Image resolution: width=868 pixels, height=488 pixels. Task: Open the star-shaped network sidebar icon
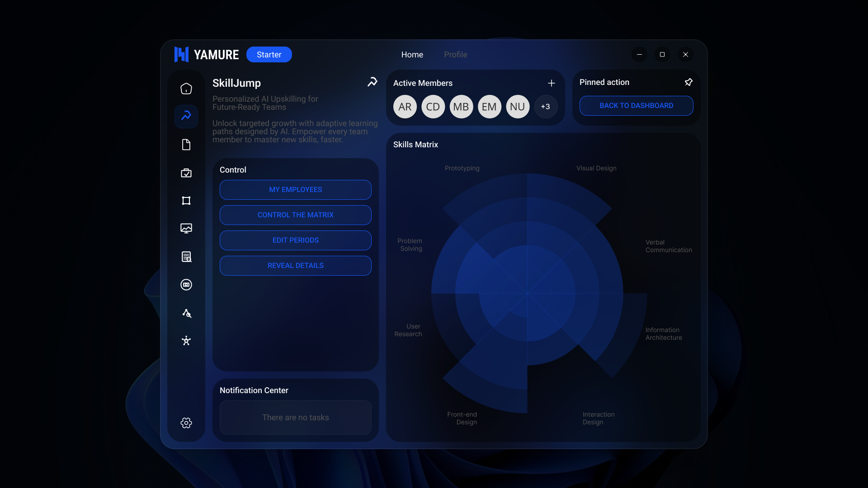point(186,341)
